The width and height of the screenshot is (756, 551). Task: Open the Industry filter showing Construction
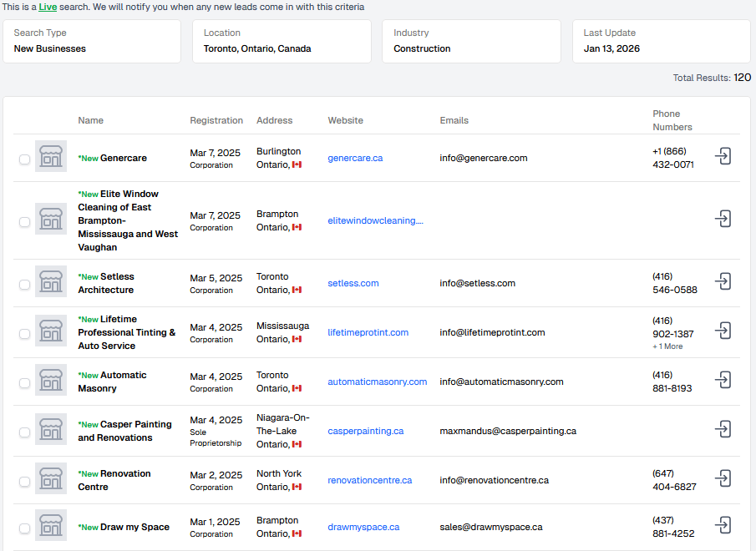click(x=477, y=41)
